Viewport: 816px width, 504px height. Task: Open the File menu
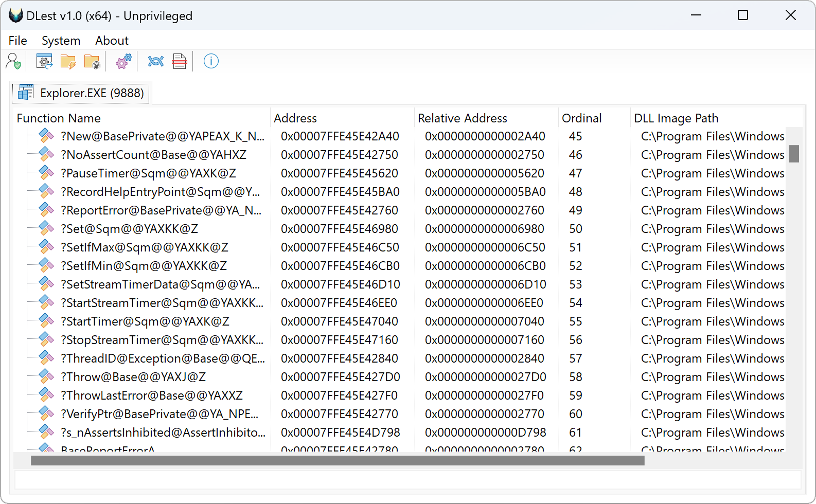[18, 41]
